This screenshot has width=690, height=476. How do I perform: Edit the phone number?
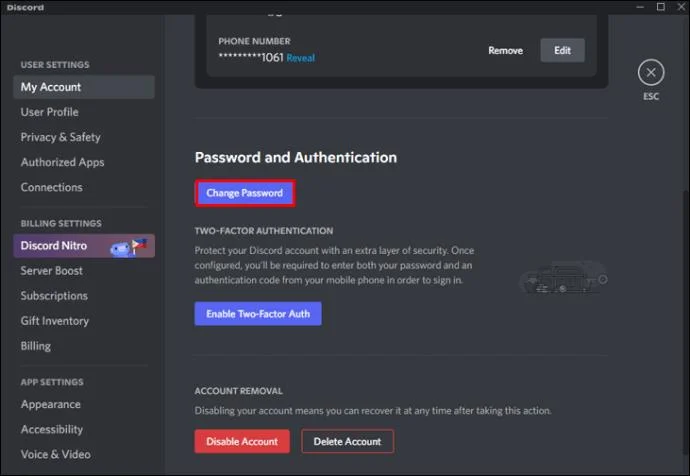click(562, 51)
